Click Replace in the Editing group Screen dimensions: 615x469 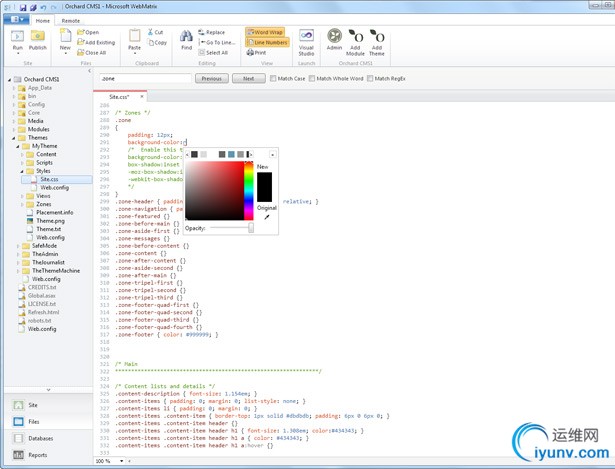point(211,32)
